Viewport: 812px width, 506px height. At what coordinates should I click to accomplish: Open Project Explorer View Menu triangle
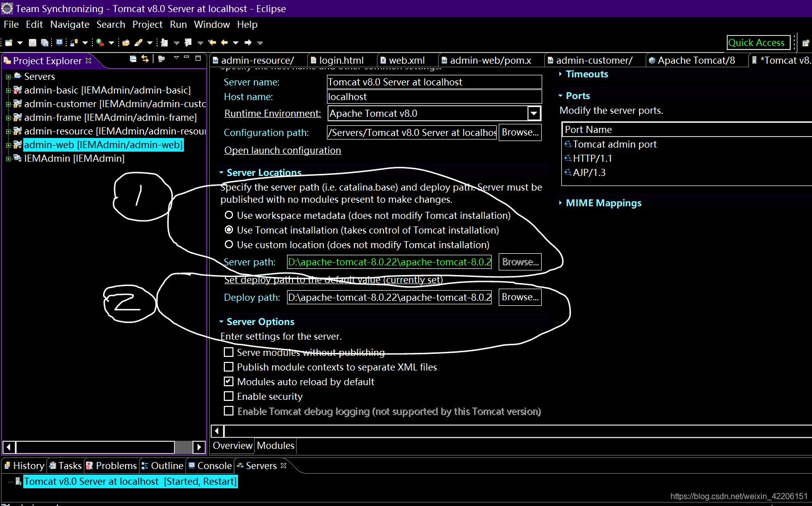pyautogui.click(x=176, y=58)
